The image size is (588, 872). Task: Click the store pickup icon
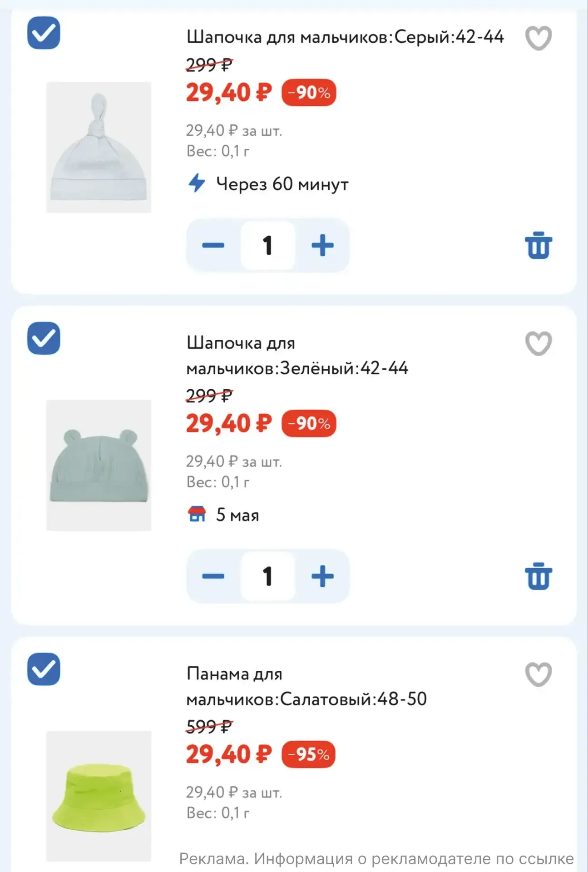(x=197, y=514)
